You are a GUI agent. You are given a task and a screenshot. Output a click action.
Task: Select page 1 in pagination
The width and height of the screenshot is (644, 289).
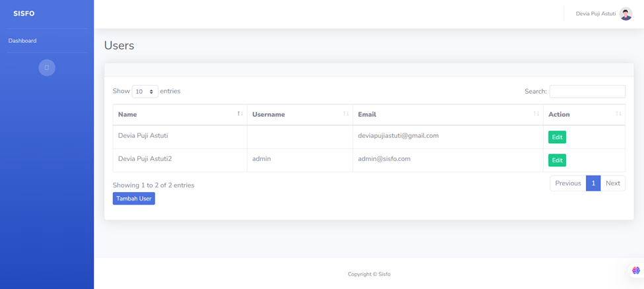pyautogui.click(x=593, y=183)
